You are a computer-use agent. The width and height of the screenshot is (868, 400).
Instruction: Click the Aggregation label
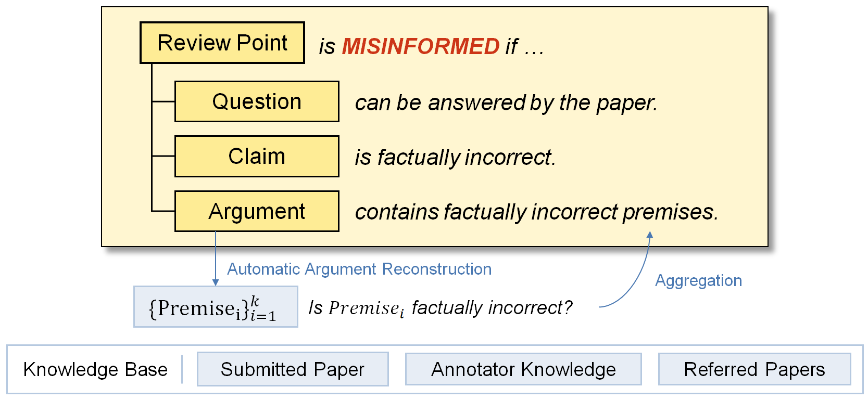(x=698, y=280)
